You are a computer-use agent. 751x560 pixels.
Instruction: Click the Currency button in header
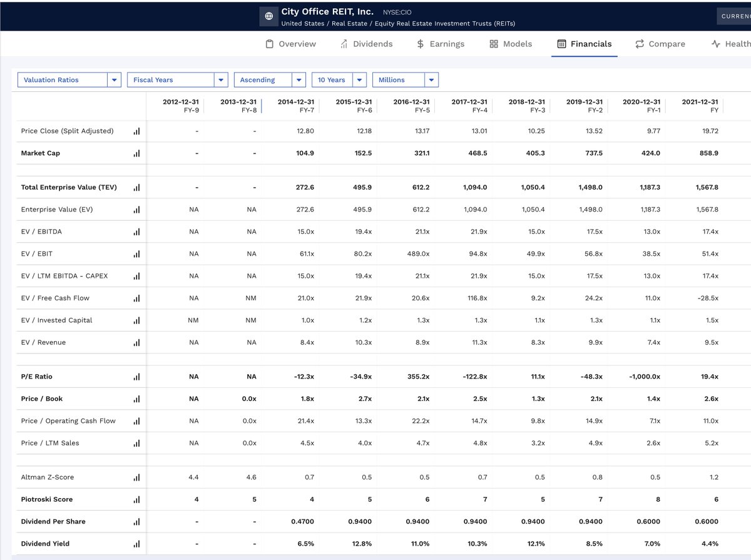[x=733, y=16]
